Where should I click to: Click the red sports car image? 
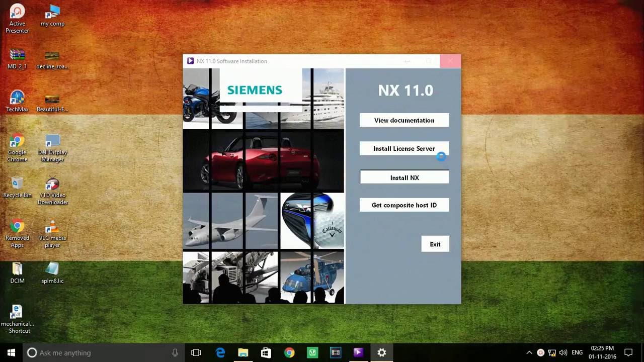(263, 161)
